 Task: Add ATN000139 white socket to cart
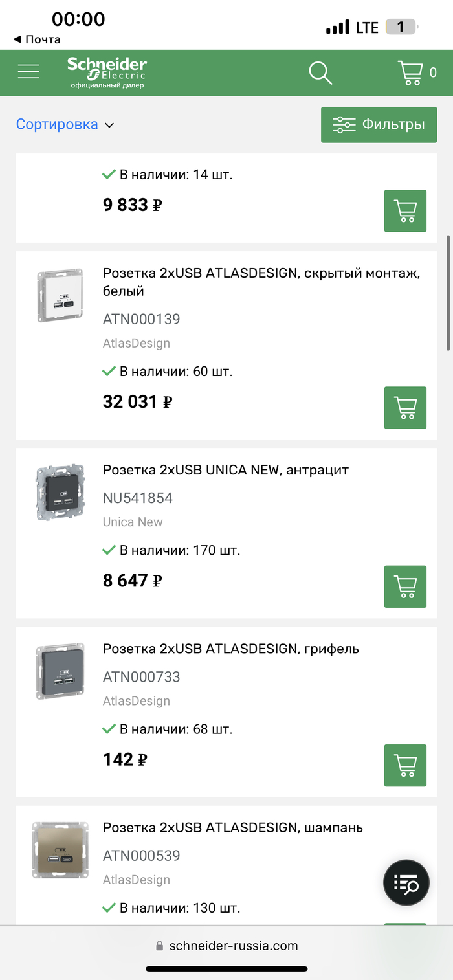point(405,407)
